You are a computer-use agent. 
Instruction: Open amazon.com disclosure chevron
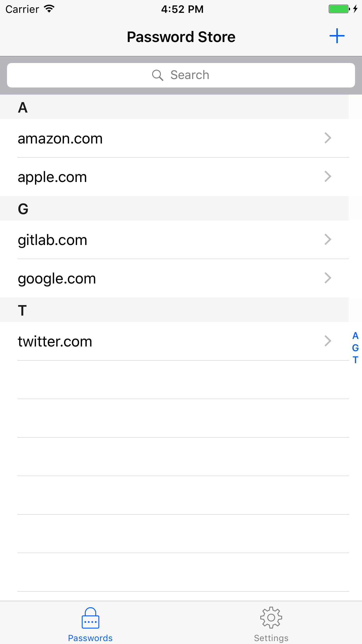pyautogui.click(x=328, y=138)
